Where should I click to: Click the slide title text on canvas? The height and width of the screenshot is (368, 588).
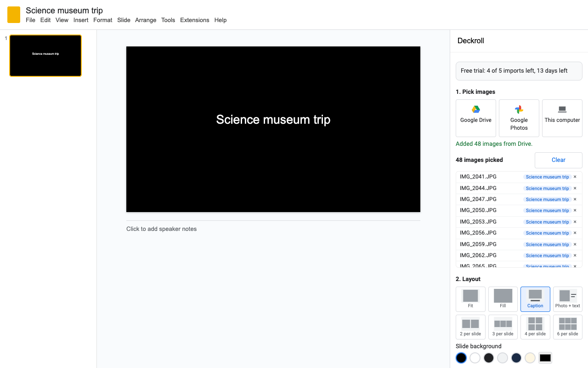(273, 120)
